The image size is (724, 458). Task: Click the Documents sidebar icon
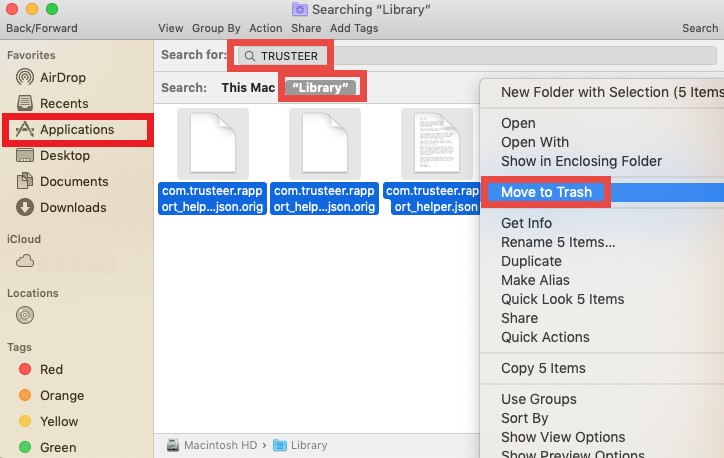click(24, 181)
